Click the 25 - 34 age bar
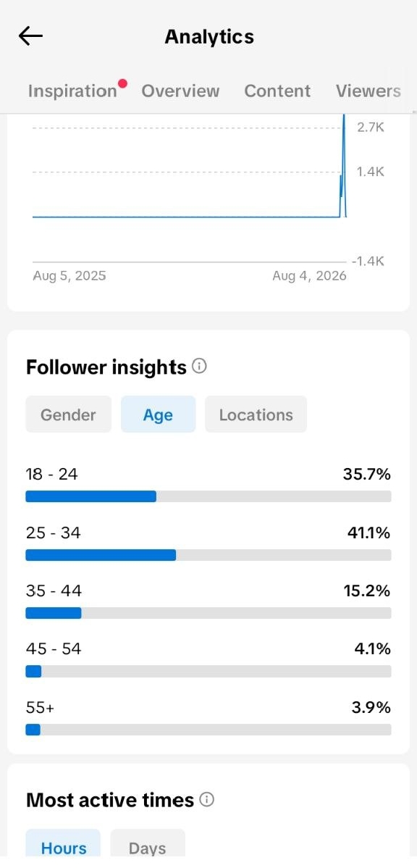The height and width of the screenshot is (868, 417). click(208, 555)
